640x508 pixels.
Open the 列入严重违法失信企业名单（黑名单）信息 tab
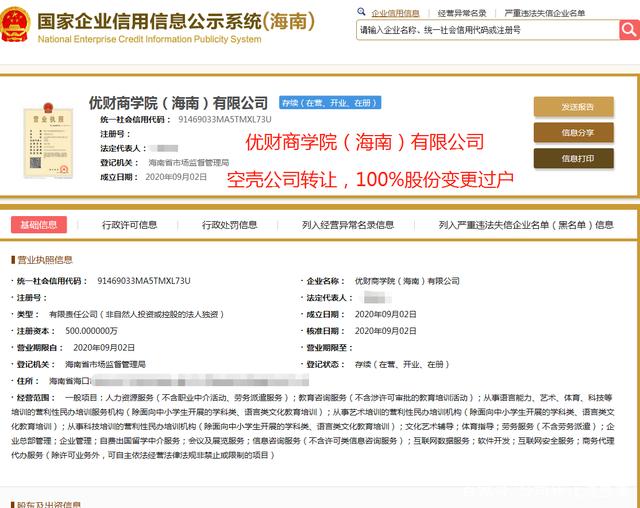(526, 225)
